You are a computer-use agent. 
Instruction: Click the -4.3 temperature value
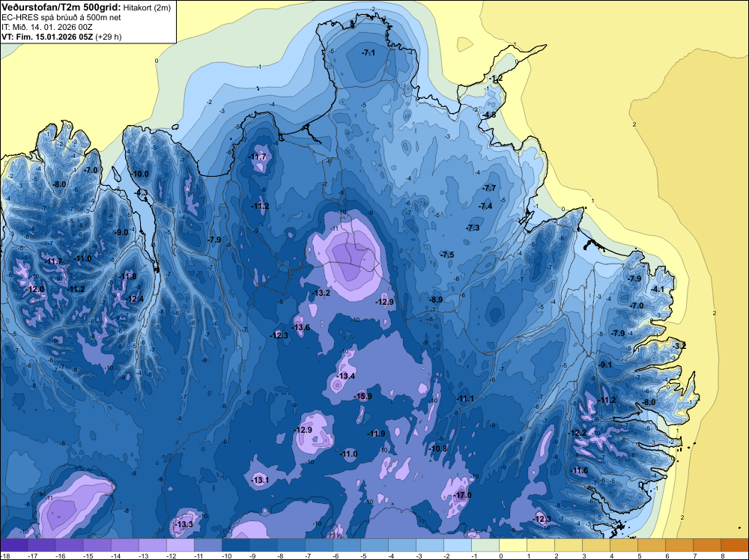142,193
